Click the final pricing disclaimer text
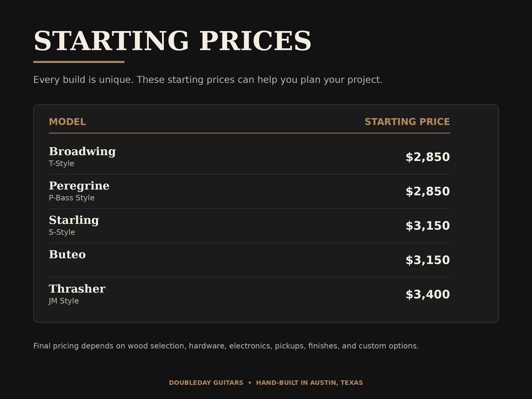 point(226,346)
